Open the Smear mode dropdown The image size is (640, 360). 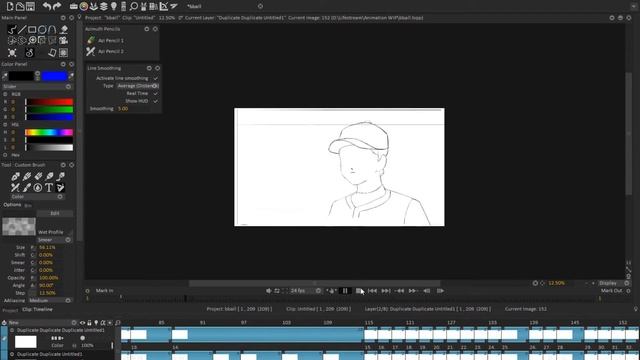point(54,240)
